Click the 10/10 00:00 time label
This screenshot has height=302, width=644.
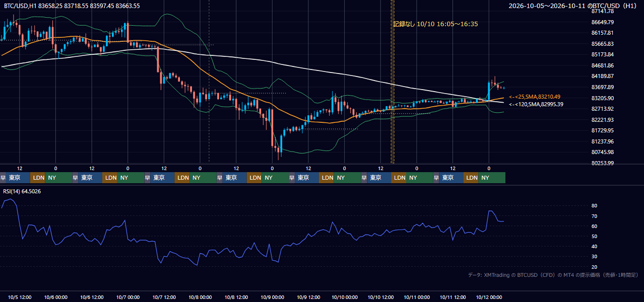point(345,297)
